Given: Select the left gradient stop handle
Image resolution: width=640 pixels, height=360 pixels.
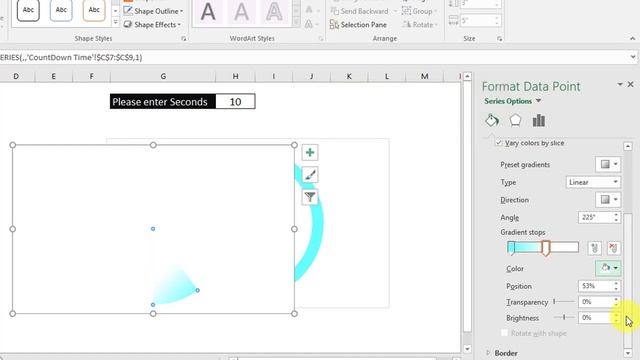Looking at the screenshot, I should tap(511, 248).
